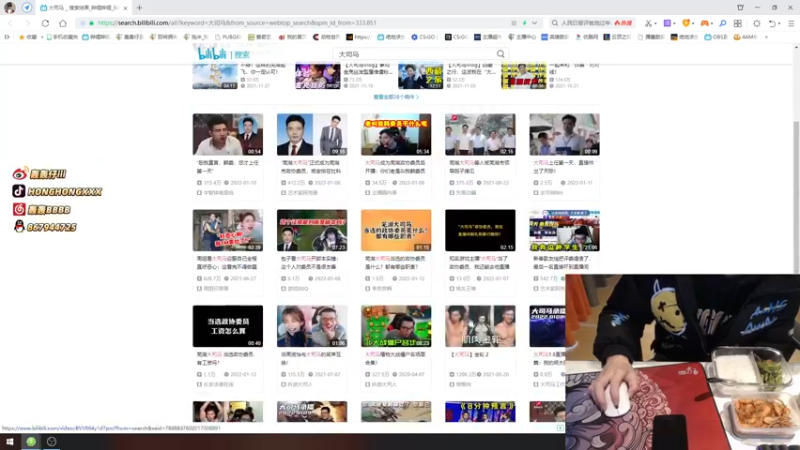Open the plants-vs-zombies video thumbnail
The height and width of the screenshot is (450, 800).
396,326
